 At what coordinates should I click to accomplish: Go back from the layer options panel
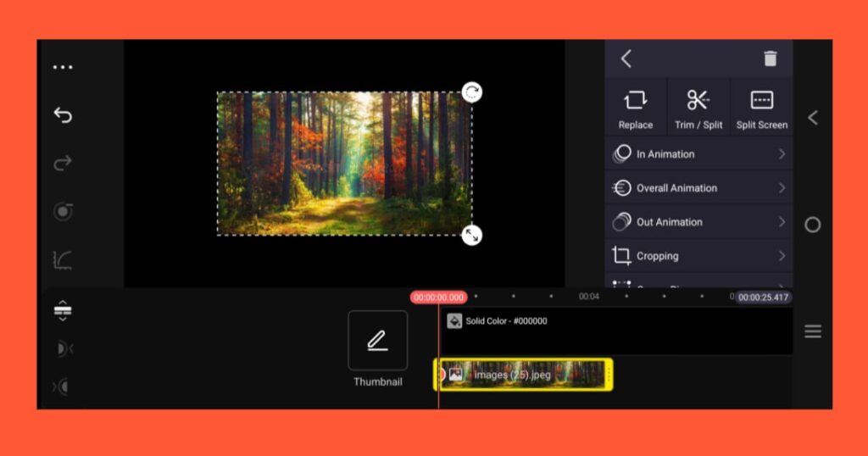tap(626, 58)
